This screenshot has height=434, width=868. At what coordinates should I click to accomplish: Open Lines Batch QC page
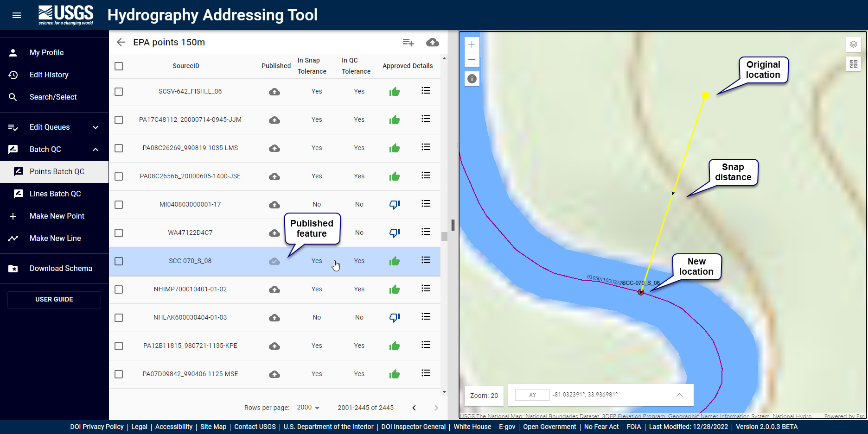tap(55, 194)
